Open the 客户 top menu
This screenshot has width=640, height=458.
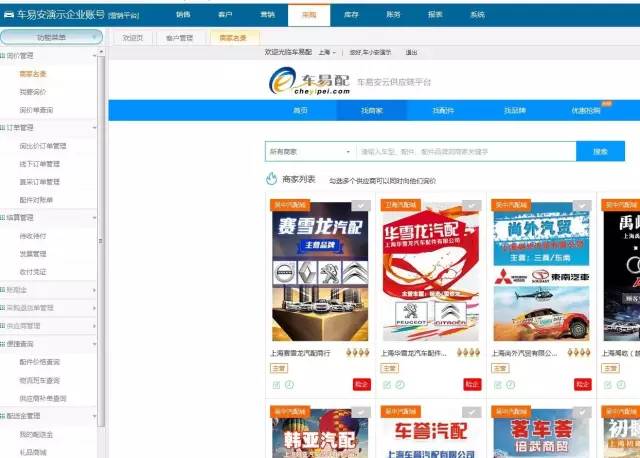pos(225,15)
